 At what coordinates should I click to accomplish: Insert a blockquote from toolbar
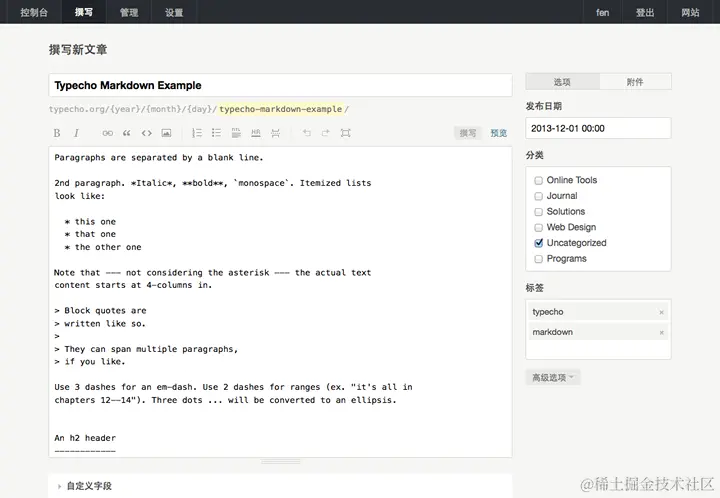pos(127,133)
